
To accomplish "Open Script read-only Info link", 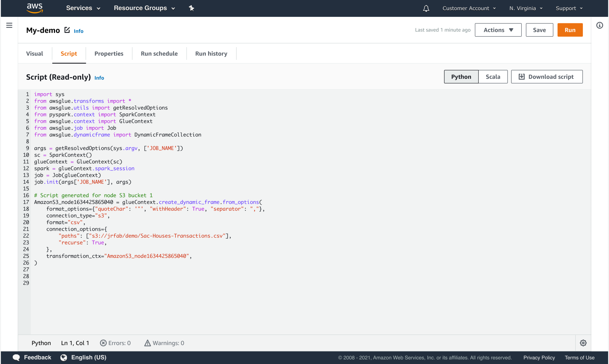I will (x=99, y=77).
